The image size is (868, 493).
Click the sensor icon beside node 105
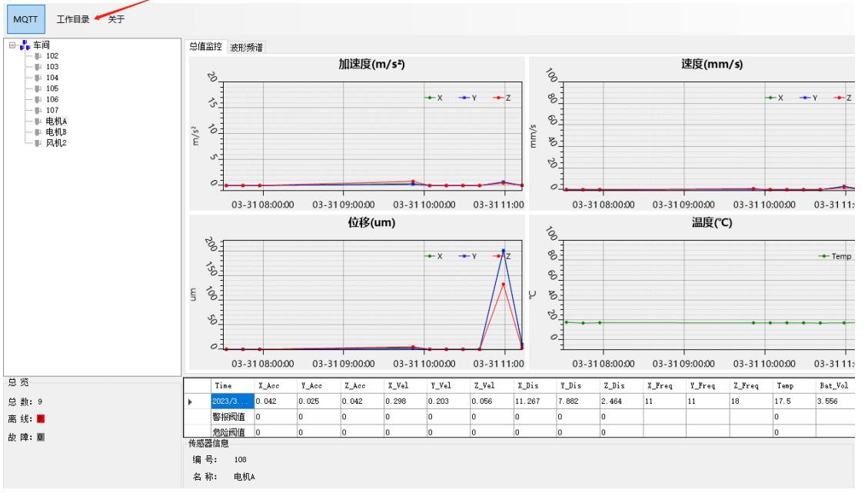tap(37, 88)
